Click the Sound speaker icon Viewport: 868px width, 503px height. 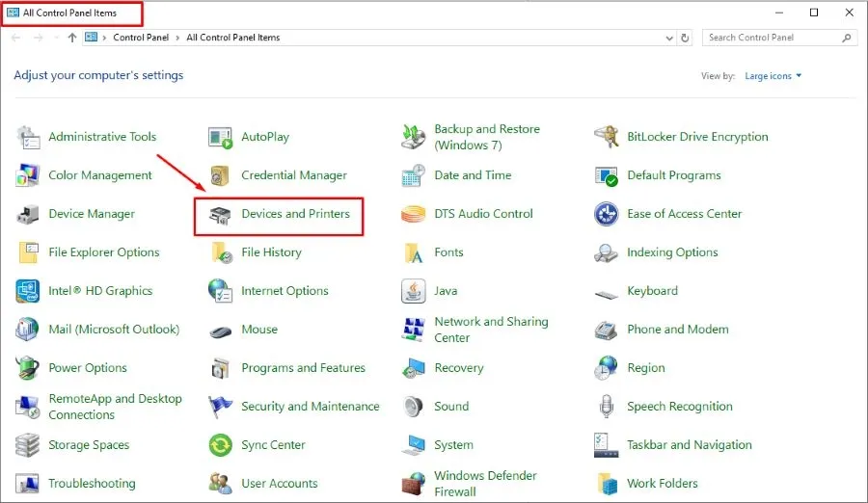414,407
